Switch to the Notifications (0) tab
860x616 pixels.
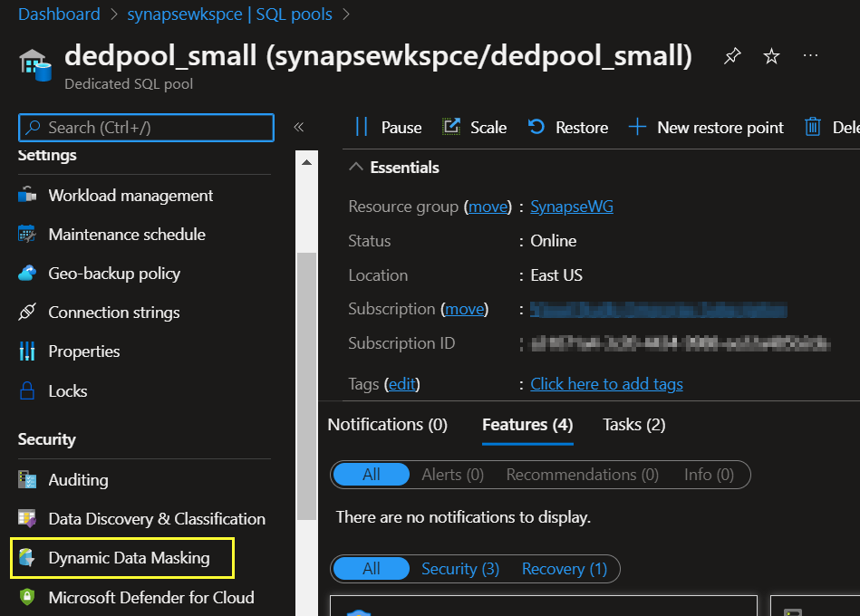pyautogui.click(x=387, y=425)
